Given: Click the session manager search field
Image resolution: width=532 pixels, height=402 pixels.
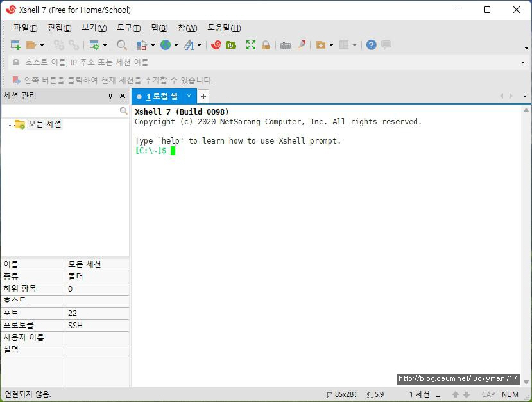Looking at the screenshot, I should [x=60, y=111].
